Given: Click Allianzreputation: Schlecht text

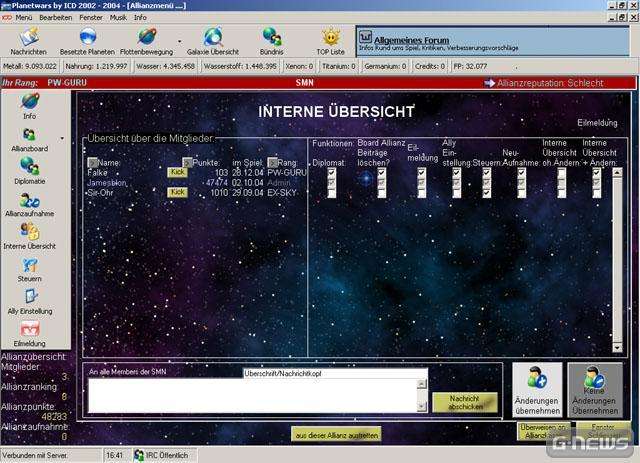Looking at the screenshot, I should pos(550,83).
